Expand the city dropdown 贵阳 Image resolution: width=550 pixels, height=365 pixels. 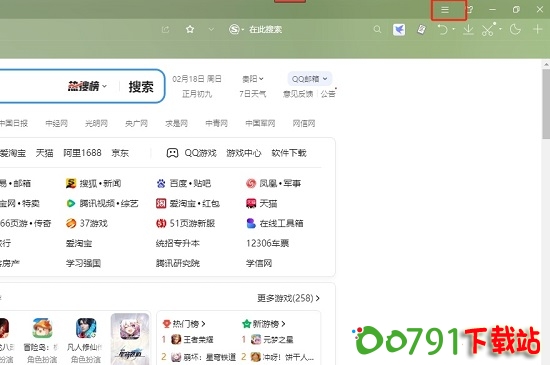point(253,79)
